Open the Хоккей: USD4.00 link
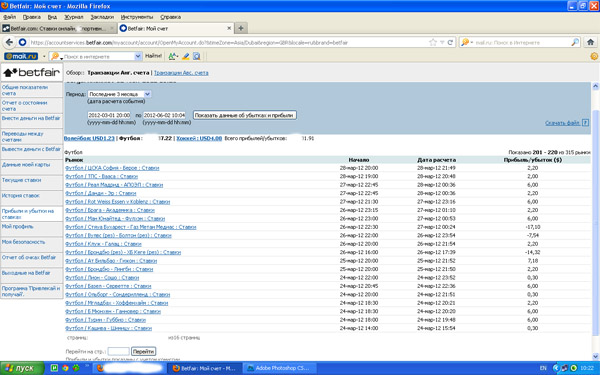 coord(199,138)
